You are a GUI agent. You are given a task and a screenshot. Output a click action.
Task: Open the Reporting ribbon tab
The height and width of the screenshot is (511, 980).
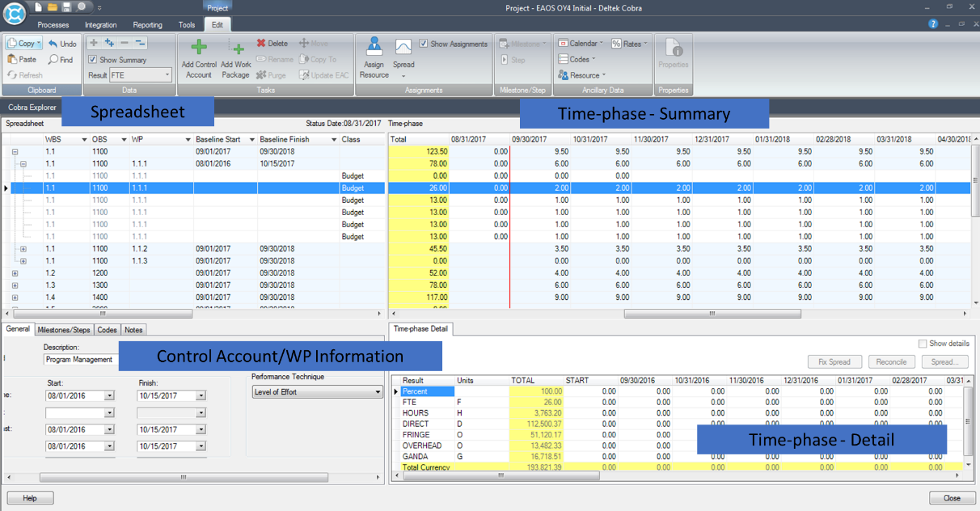(146, 24)
